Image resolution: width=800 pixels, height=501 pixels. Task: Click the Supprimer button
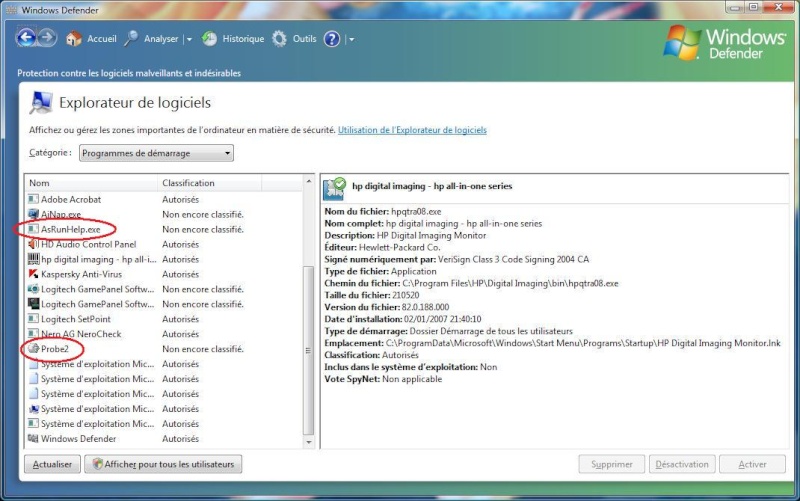(612, 464)
